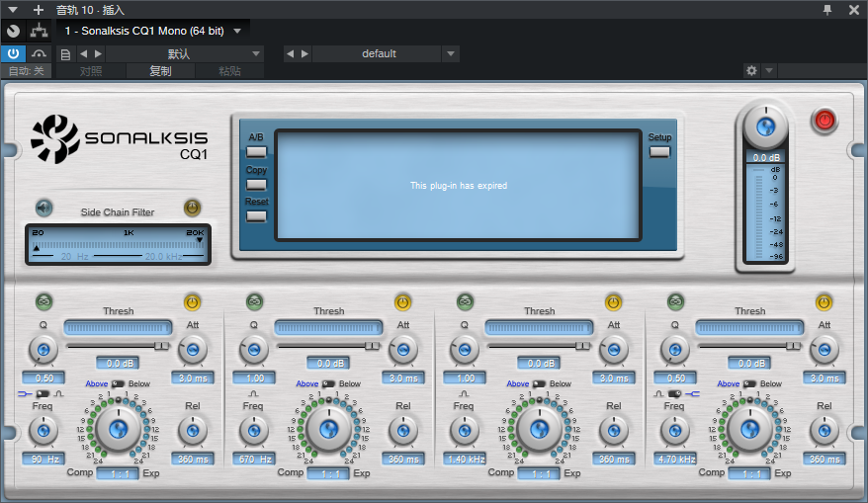Screen dimensions: 868x503
Task: Toggle band 1 link icon
Action: pyautogui.click(x=43, y=302)
